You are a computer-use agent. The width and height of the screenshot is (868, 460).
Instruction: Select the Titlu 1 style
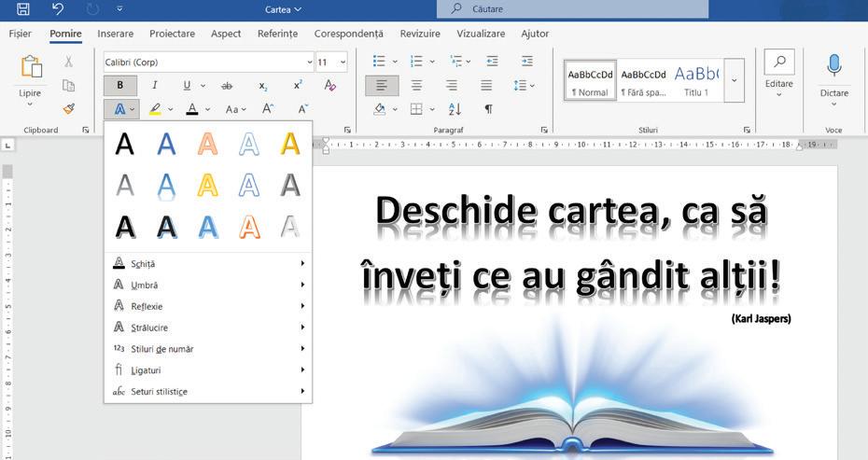pos(696,81)
